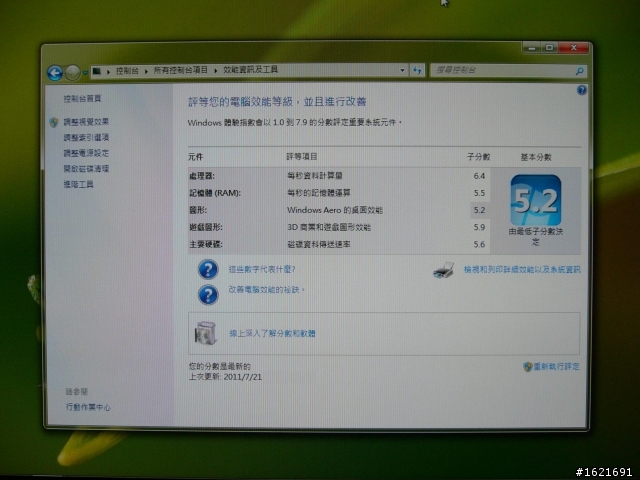Open 線上深入了解分數和軟體 link

point(272,333)
